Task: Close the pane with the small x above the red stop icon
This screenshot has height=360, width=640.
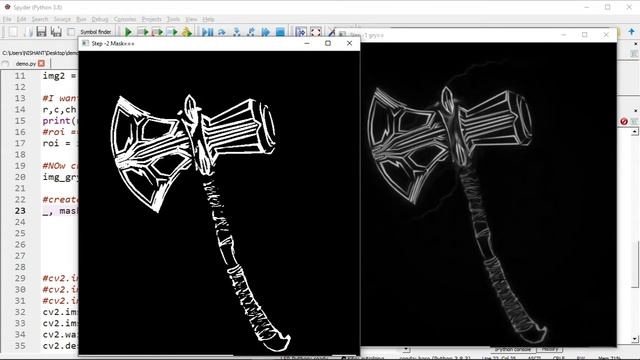Action: point(636,111)
